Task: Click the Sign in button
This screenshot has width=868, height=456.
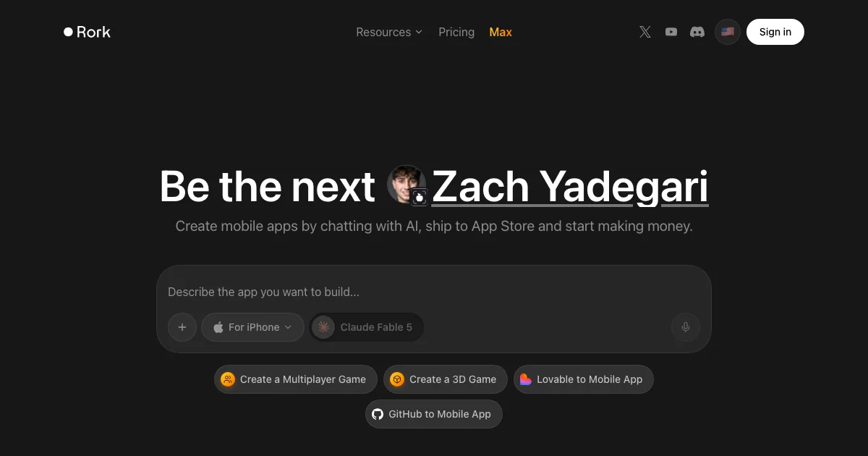Action: tap(775, 32)
